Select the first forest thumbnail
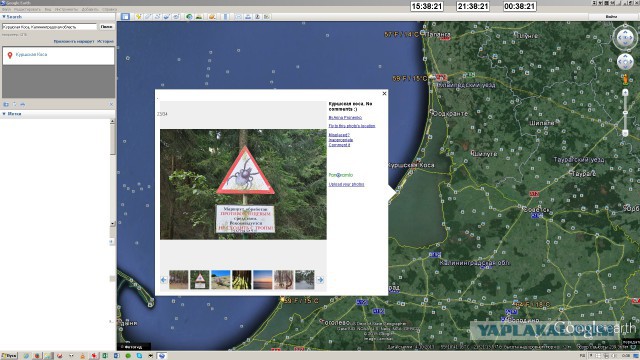The image size is (640, 360). pyautogui.click(x=179, y=280)
